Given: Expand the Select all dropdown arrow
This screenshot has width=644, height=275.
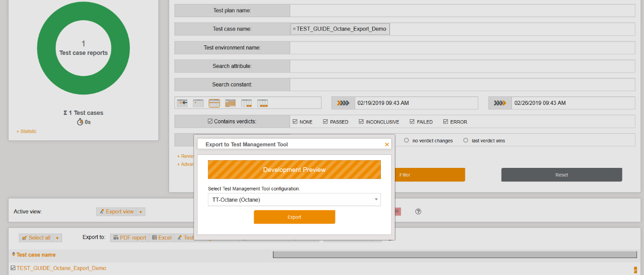Looking at the screenshot, I should click(x=57, y=238).
